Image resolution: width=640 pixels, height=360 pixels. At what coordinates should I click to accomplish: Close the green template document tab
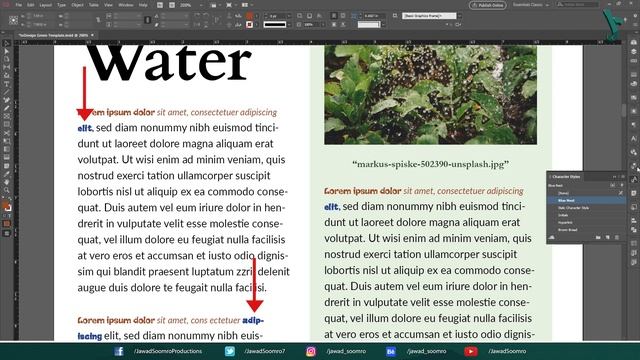93,36
